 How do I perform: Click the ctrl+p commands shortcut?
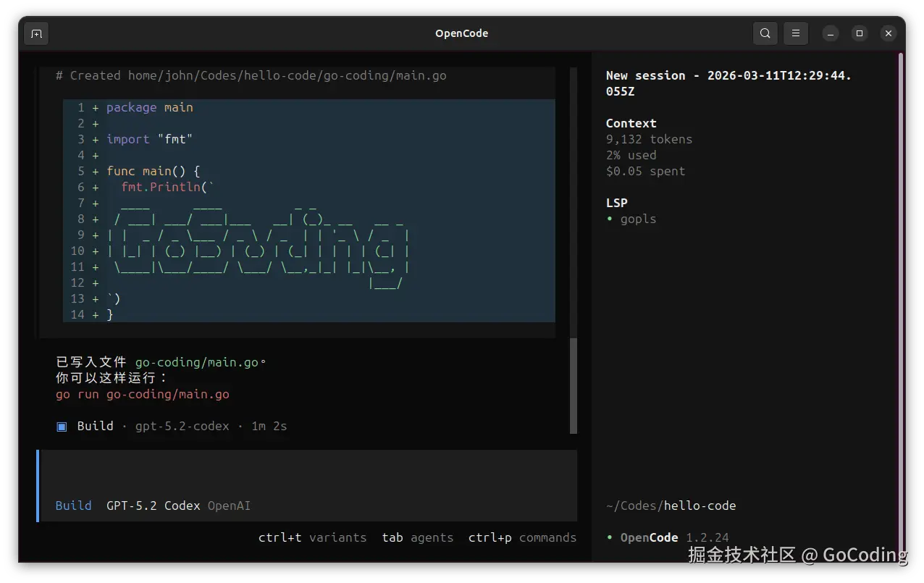coord(522,537)
